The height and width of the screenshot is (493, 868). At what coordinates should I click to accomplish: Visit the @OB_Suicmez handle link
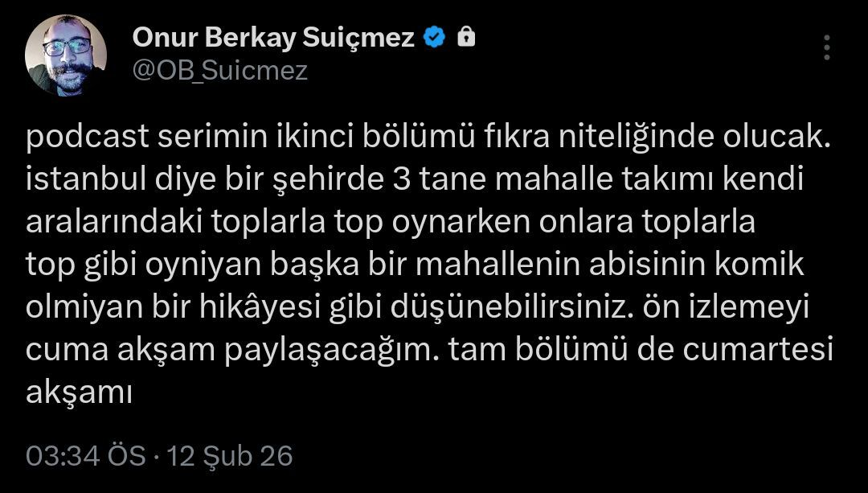point(219,71)
